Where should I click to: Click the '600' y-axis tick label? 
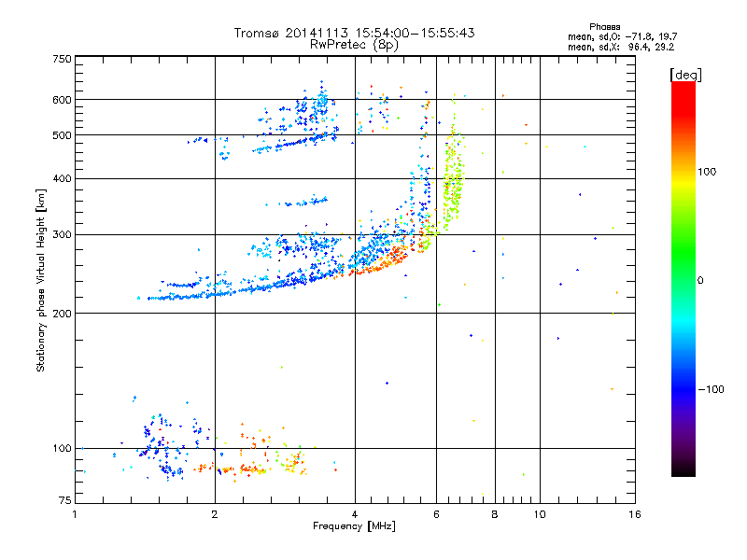[62, 100]
